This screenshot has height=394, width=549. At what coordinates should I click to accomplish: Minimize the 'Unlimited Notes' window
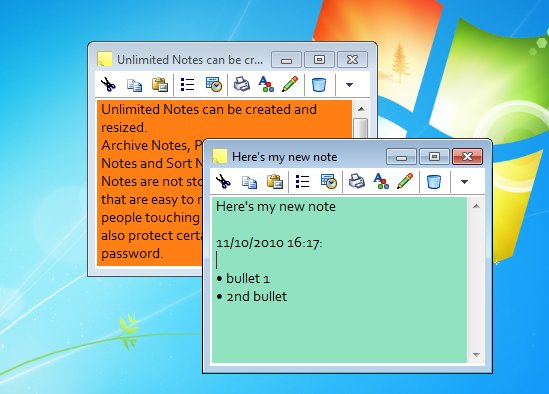coord(286,60)
